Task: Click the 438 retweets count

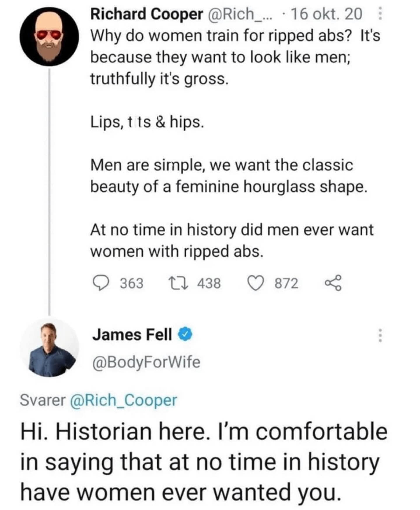Action: pyautogui.click(x=209, y=283)
